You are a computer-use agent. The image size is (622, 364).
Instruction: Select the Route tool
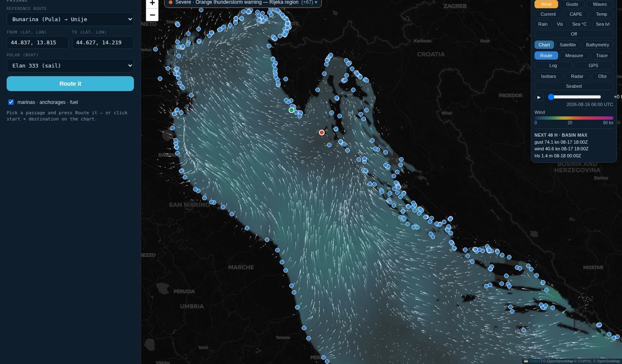tap(546, 55)
